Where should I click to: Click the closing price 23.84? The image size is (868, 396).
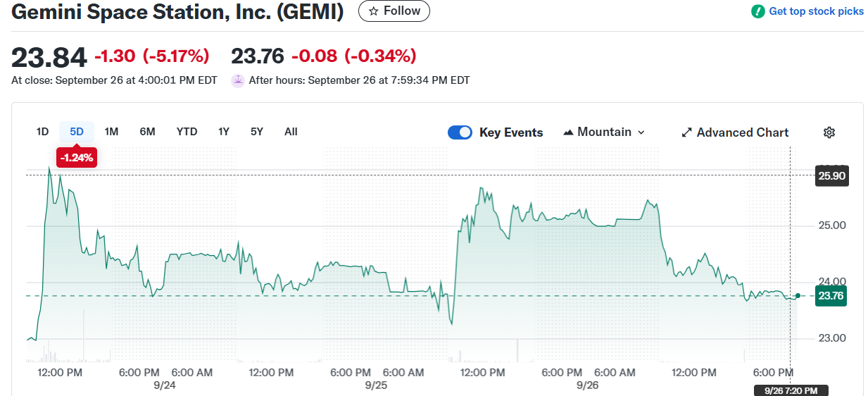click(49, 56)
